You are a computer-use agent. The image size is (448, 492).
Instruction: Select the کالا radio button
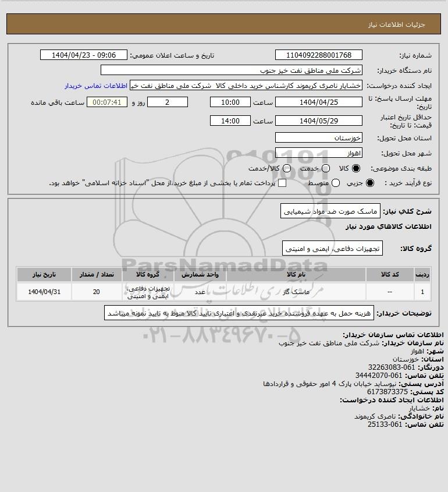(x=356, y=168)
